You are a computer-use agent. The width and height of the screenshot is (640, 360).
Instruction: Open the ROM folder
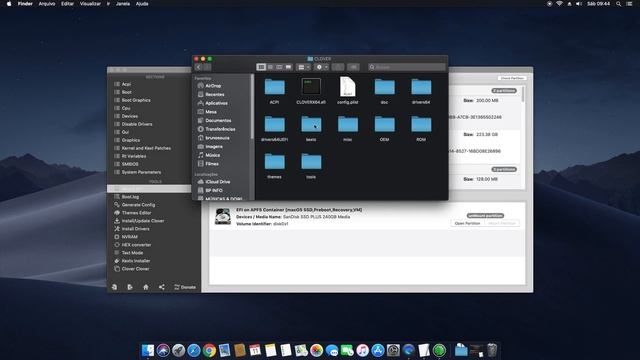point(421,124)
